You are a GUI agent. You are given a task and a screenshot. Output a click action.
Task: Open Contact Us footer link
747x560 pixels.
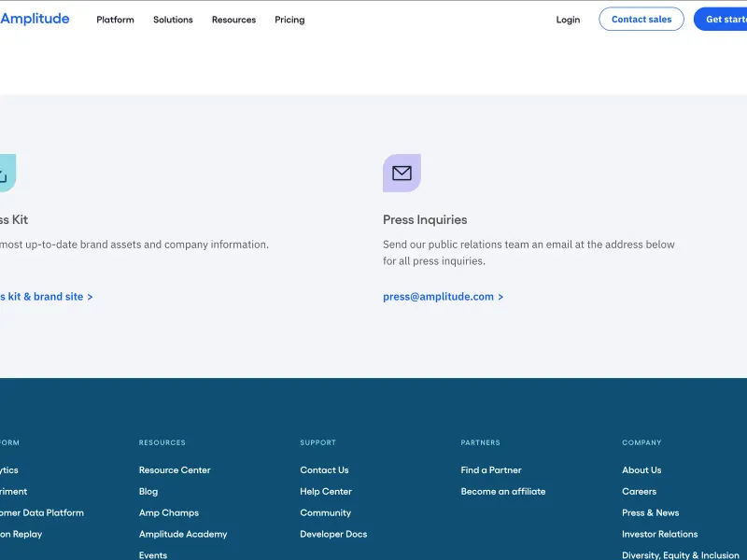pos(324,470)
